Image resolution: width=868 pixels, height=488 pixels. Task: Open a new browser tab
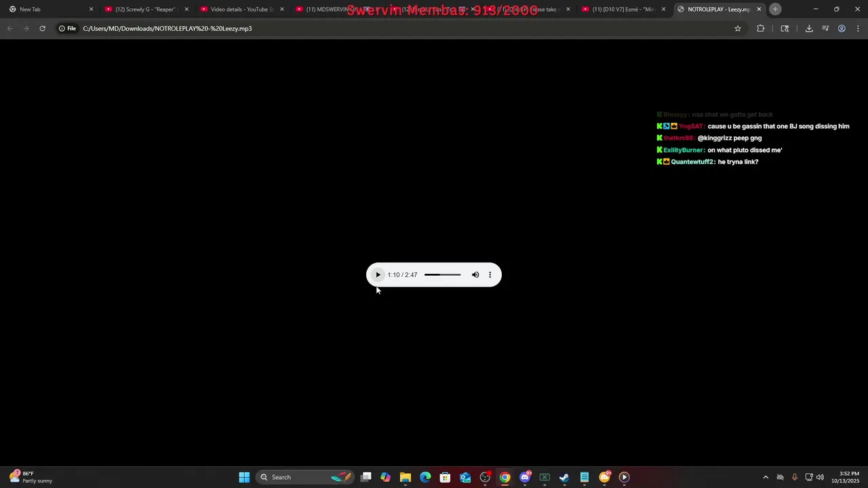pos(775,9)
